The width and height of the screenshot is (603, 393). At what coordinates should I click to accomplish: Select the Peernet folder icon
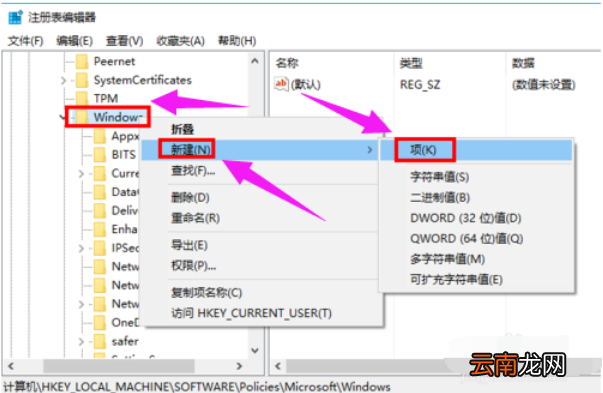point(82,61)
